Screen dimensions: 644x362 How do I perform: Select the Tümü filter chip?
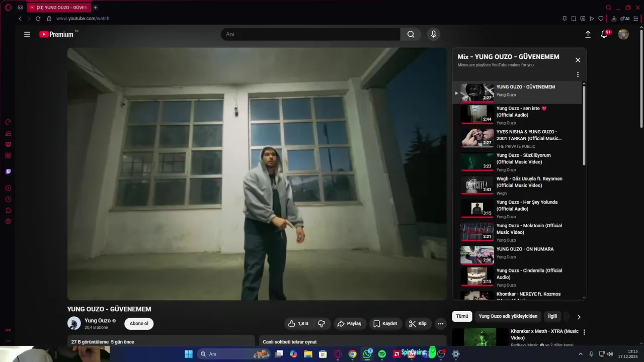point(462,316)
